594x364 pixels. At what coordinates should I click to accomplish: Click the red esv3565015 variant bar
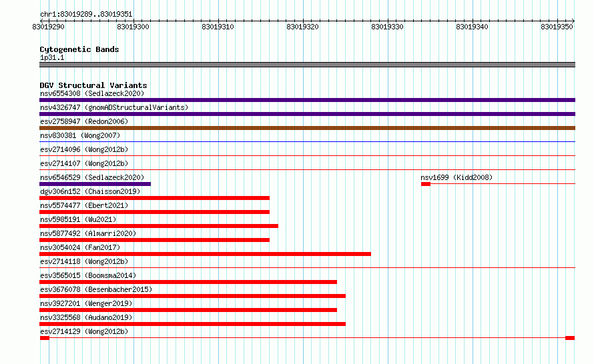(188, 282)
